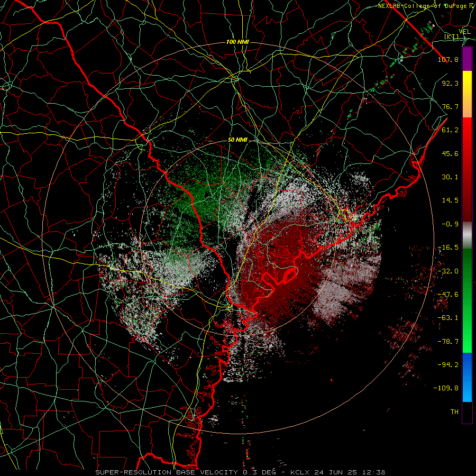476x476 pixels.
Task: Click the TH legend label
Action: pos(454,412)
